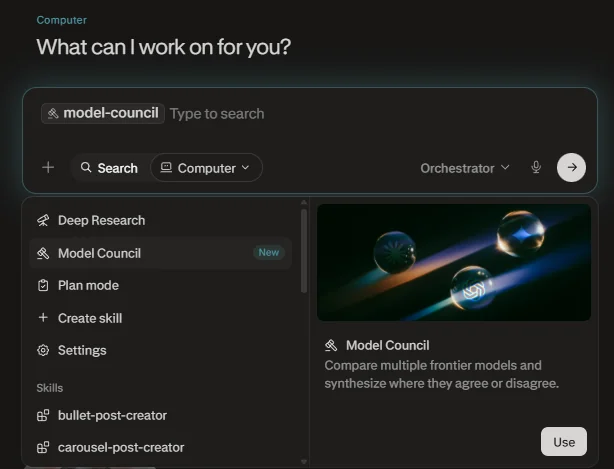
Task: Click the skill icon beside bullet-post-creator
Action: click(x=43, y=415)
